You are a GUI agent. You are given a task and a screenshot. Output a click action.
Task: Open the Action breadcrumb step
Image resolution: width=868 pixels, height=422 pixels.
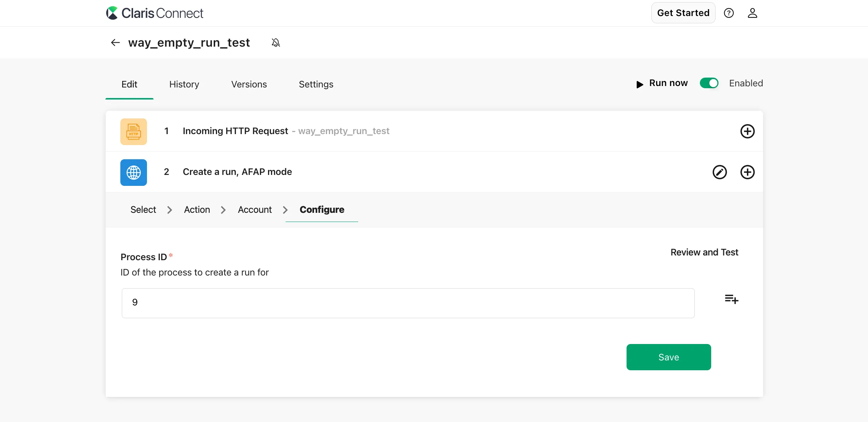[x=197, y=210]
